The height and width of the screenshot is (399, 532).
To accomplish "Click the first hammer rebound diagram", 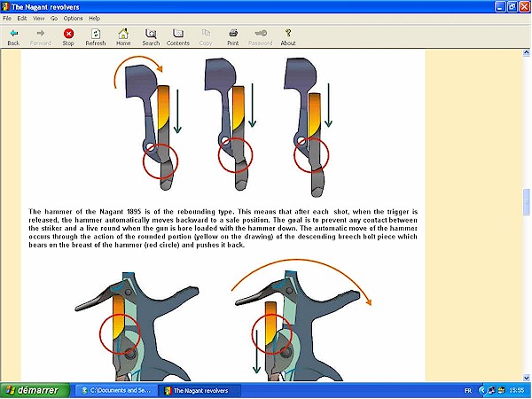I will point(147,123).
